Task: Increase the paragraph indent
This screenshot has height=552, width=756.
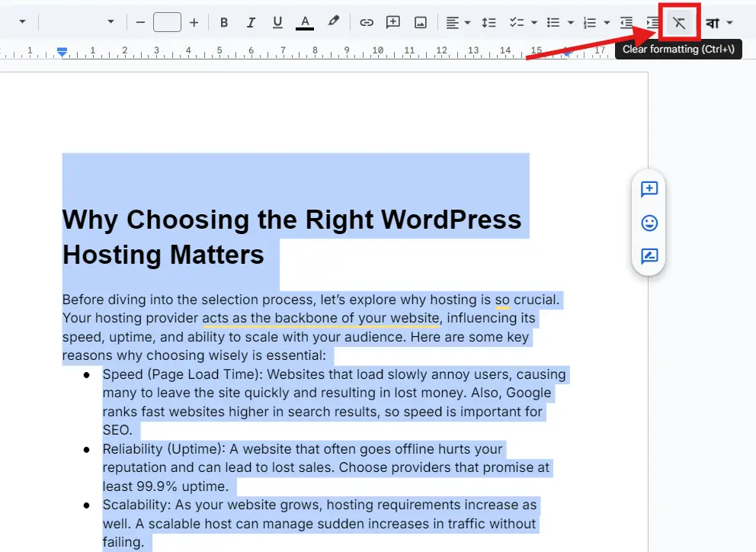Action: [653, 22]
